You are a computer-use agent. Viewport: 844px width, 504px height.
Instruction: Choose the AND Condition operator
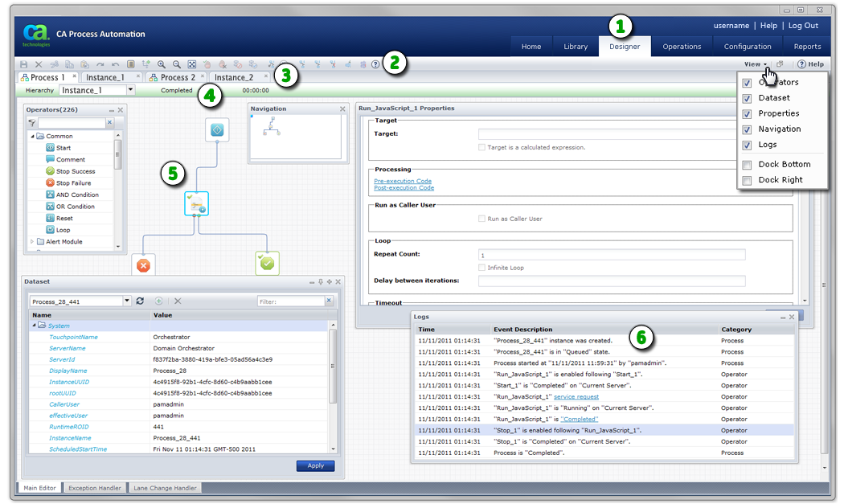point(75,195)
